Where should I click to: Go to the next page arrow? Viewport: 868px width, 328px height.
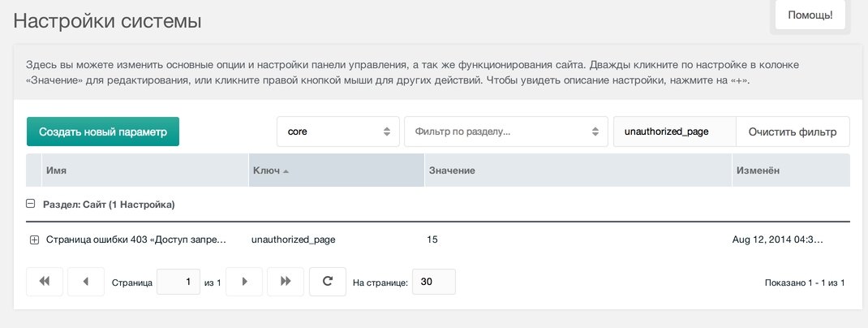(244, 282)
